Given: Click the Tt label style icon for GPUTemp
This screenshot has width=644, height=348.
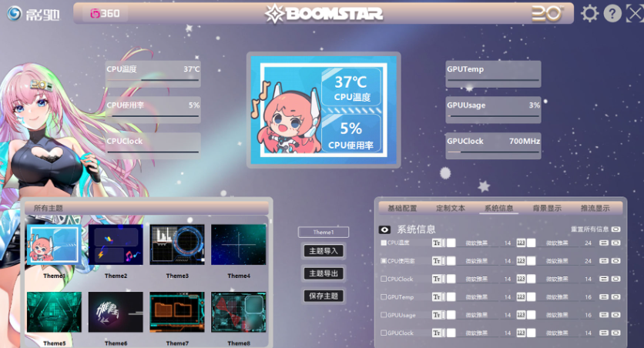Looking at the screenshot, I should click(x=437, y=297).
